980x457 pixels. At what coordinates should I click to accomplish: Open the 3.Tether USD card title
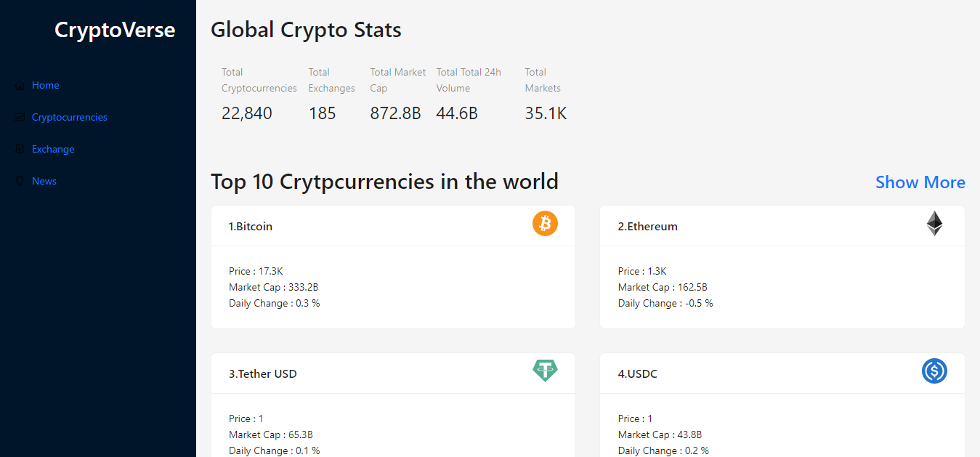pyautogui.click(x=263, y=374)
